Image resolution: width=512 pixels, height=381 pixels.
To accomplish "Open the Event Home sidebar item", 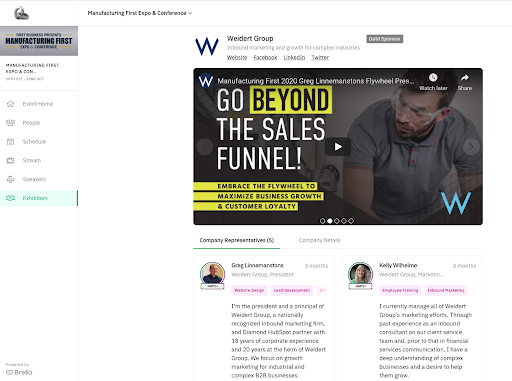I will point(39,104).
